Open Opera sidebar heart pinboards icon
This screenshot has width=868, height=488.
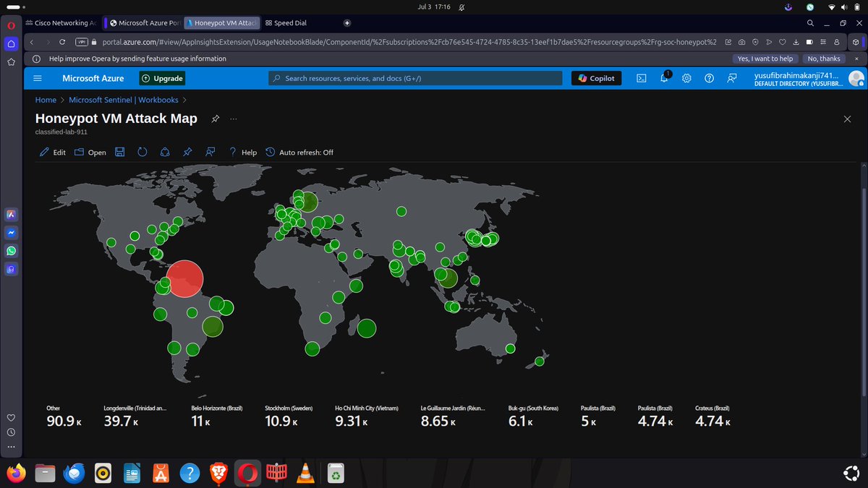[12, 418]
